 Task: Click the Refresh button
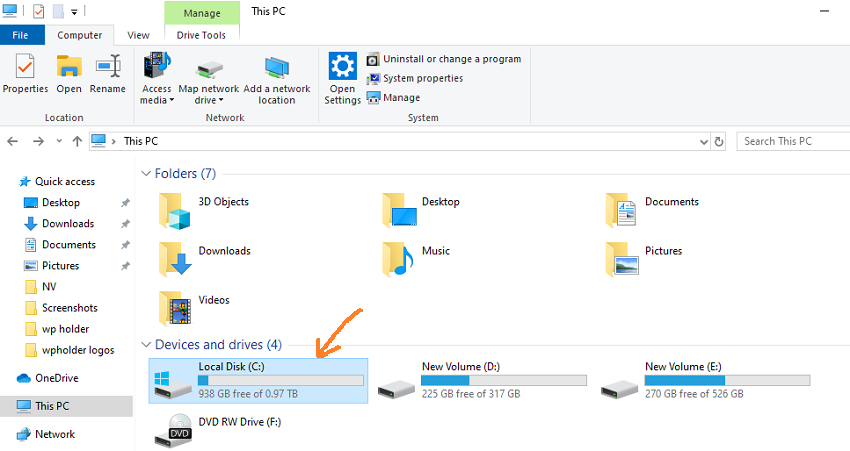719,141
